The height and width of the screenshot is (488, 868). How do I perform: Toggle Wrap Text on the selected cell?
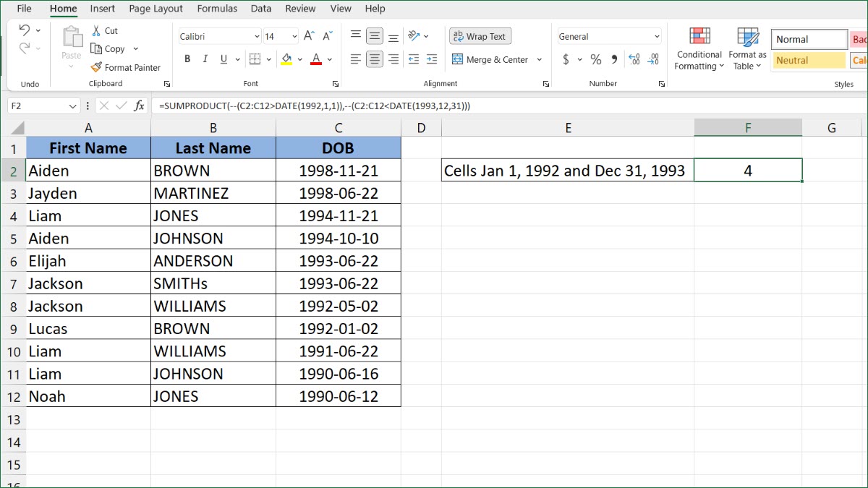(x=480, y=35)
